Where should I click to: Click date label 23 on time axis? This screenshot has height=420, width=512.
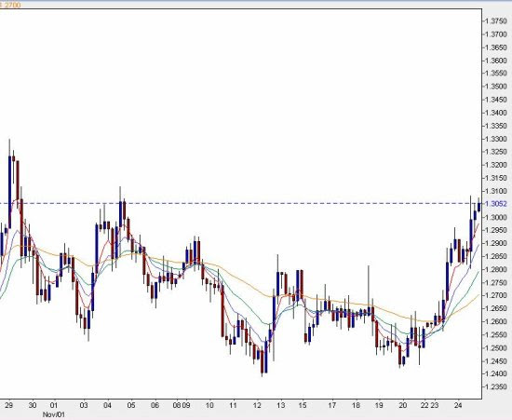coord(434,405)
